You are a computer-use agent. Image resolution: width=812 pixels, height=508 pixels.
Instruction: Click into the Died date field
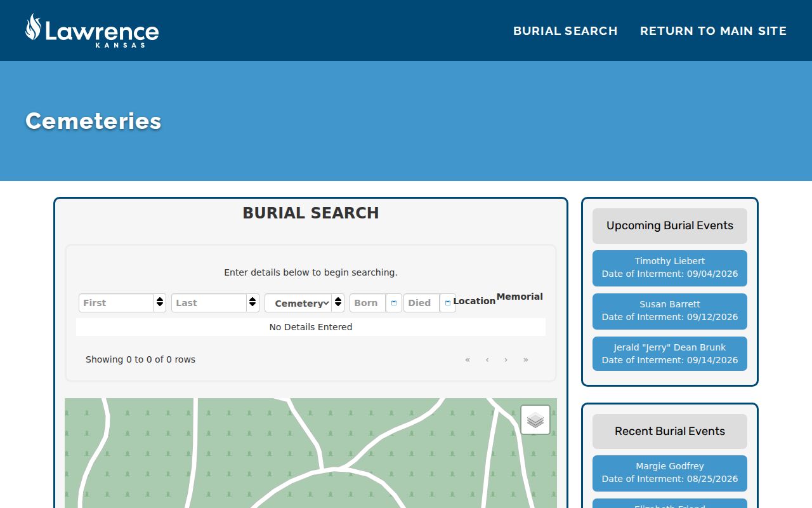(x=422, y=303)
